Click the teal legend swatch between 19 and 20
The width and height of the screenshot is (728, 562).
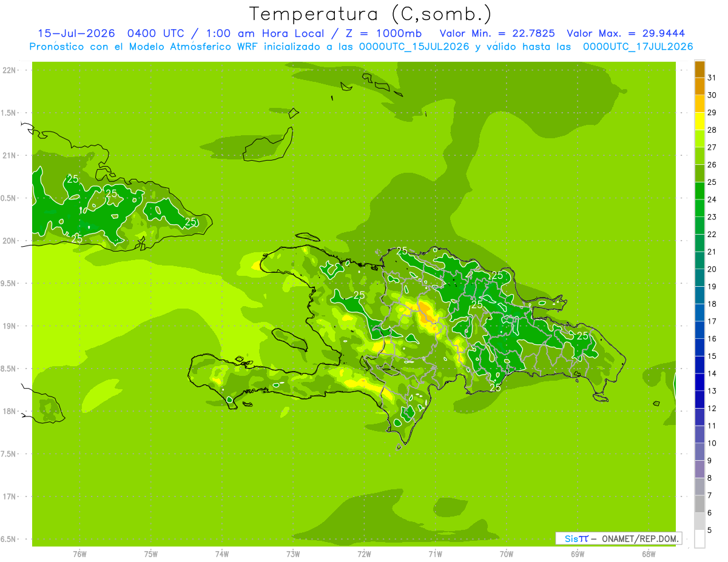699,278
